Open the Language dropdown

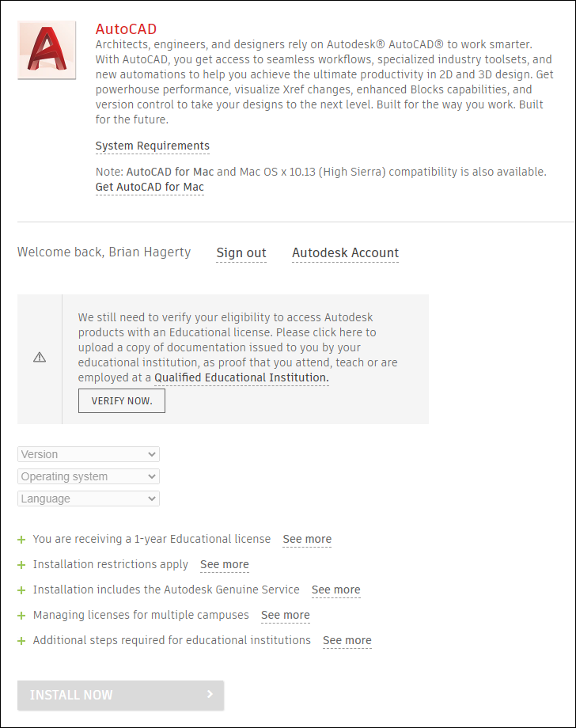click(x=89, y=499)
